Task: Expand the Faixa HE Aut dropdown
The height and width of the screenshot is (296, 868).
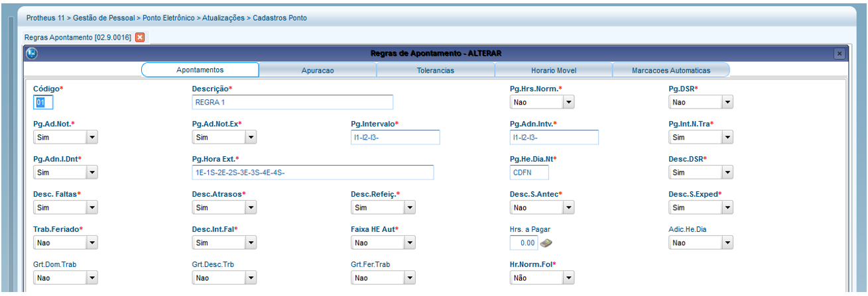Action: (x=410, y=243)
